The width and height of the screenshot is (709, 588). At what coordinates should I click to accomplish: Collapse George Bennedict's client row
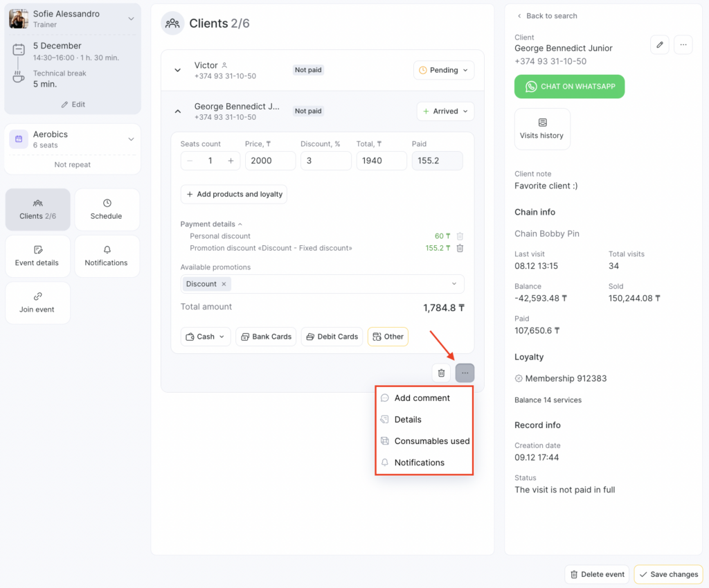[178, 111]
